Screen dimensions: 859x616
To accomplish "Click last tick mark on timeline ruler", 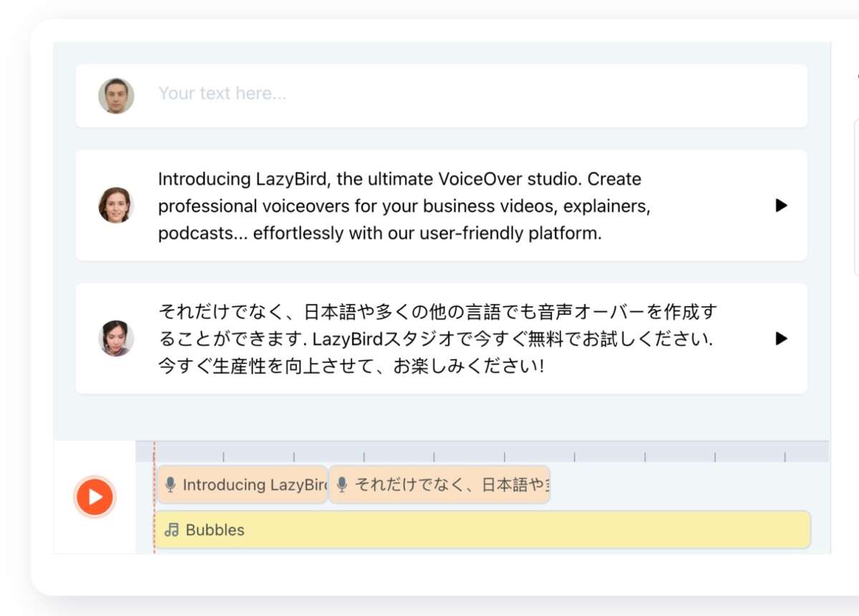I will click(x=785, y=456).
